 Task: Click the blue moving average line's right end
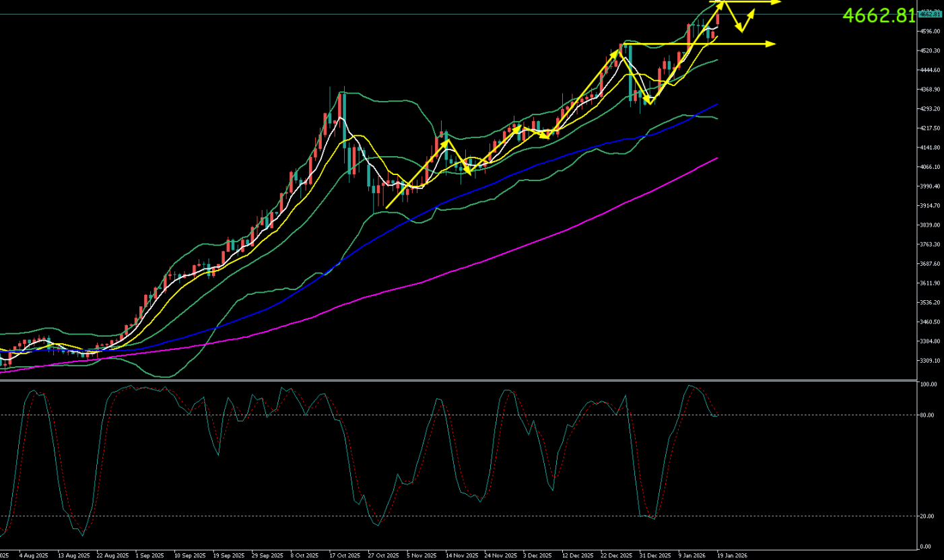pyautogui.click(x=716, y=105)
